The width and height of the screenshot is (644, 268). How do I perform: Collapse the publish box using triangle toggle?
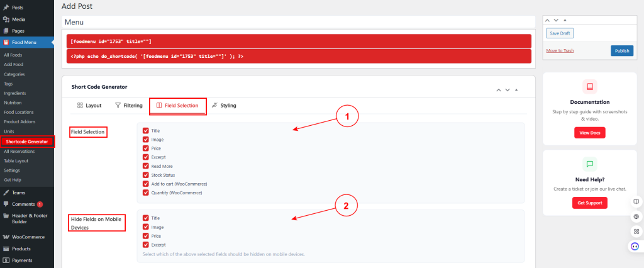coord(565,20)
